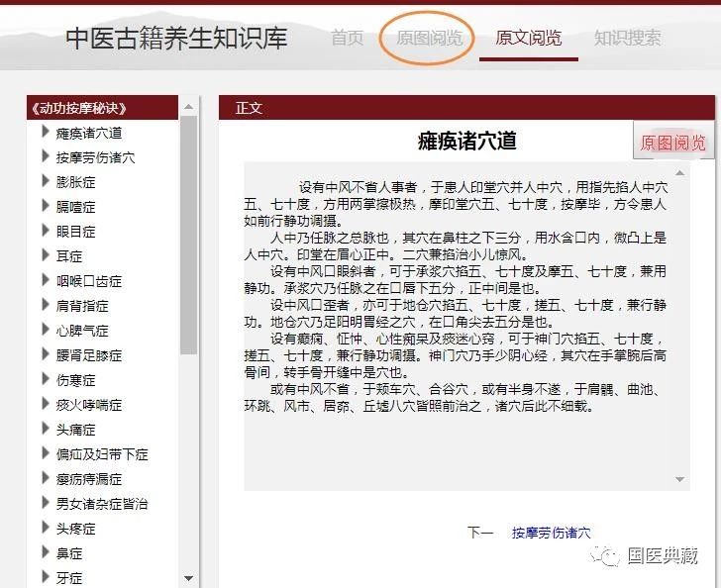Click text panel scroll up arrow

(679, 173)
